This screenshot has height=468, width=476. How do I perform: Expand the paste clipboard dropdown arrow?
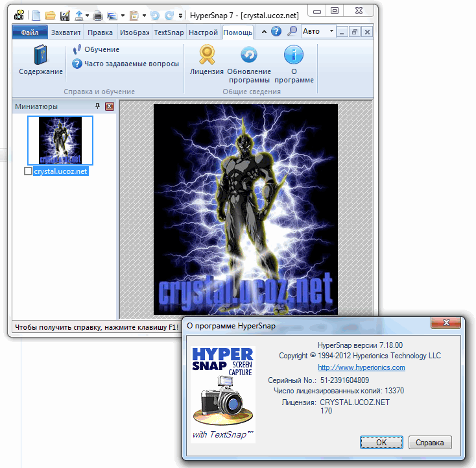click(x=144, y=16)
